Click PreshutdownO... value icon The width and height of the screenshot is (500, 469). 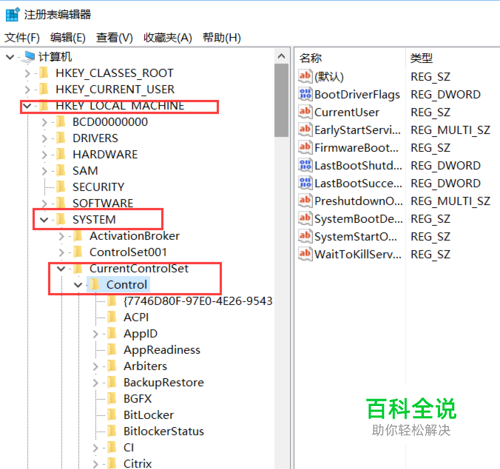pos(305,201)
